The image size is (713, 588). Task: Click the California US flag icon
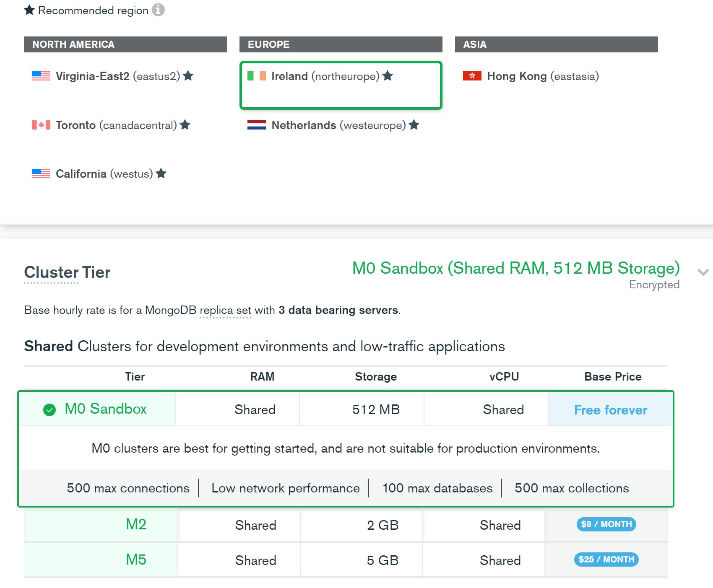coord(41,174)
